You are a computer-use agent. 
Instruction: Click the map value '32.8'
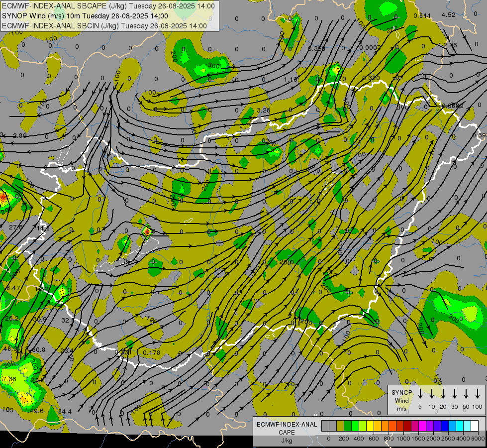pyautogui.click(x=68, y=320)
